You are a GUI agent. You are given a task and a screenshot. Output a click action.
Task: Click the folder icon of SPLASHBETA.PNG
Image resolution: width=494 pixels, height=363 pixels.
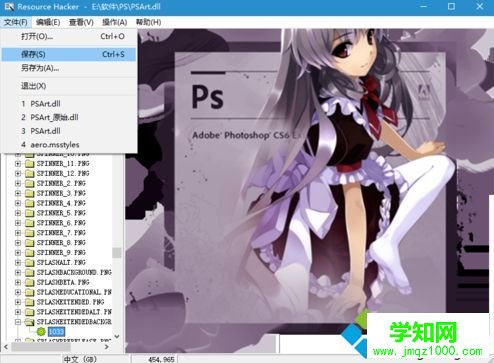coord(30,282)
